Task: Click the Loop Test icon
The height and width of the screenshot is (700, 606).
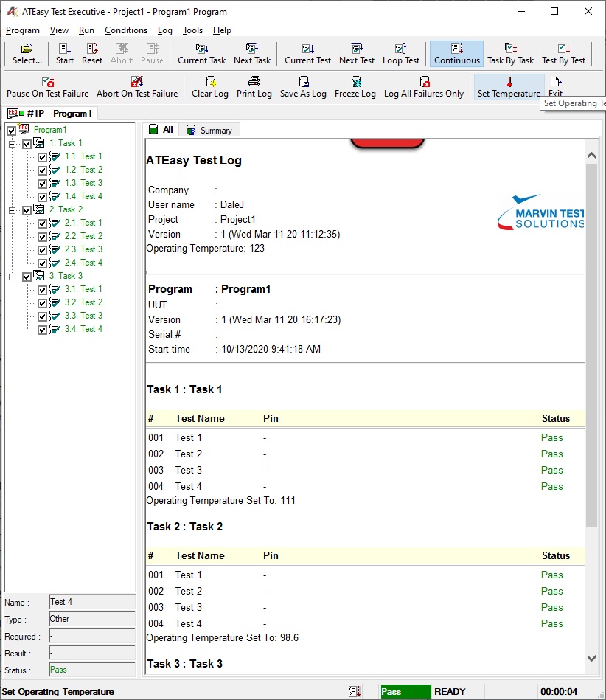Action: pyautogui.click(x=401, y=53)
